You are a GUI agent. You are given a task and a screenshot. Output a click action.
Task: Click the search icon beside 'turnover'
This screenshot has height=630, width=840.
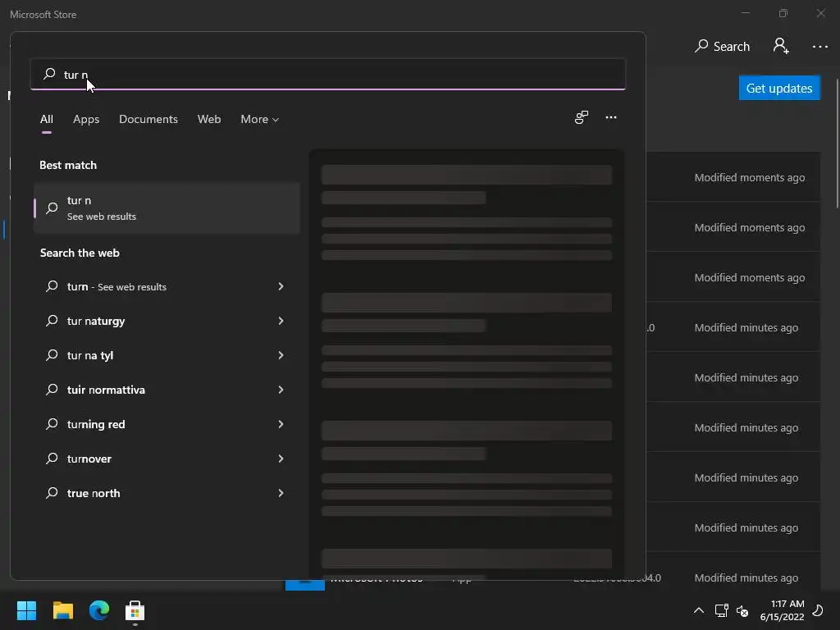pyautogui.click(x=52, y=459)
